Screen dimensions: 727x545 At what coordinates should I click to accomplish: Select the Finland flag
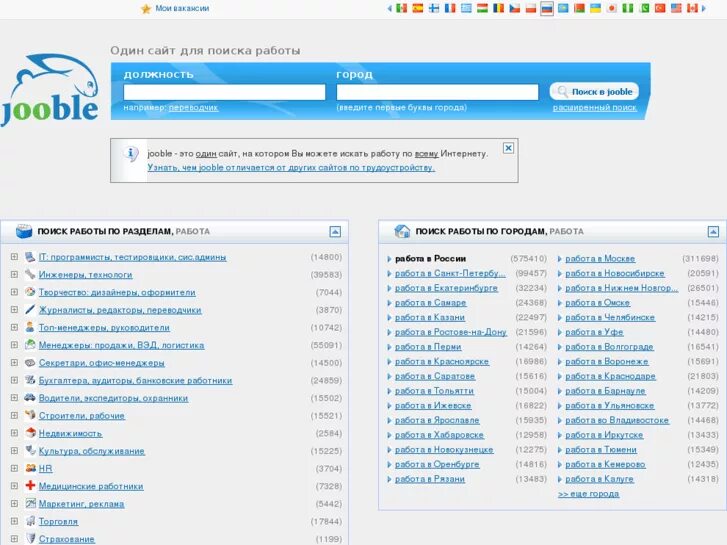point(434,8)
